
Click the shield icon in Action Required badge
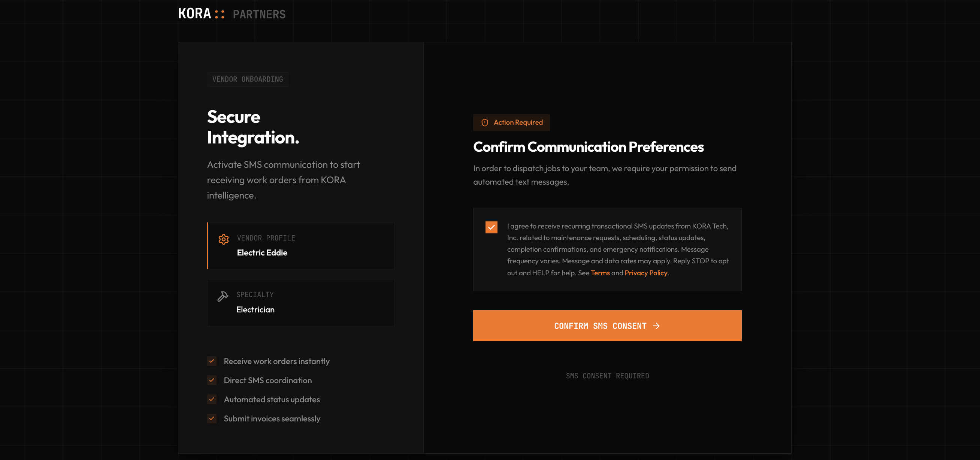(484, 122)
